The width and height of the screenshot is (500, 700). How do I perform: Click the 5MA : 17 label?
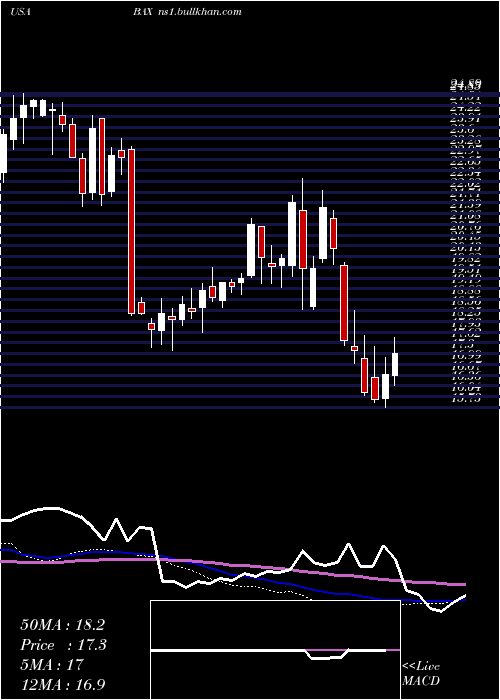[x=52, y=665]
